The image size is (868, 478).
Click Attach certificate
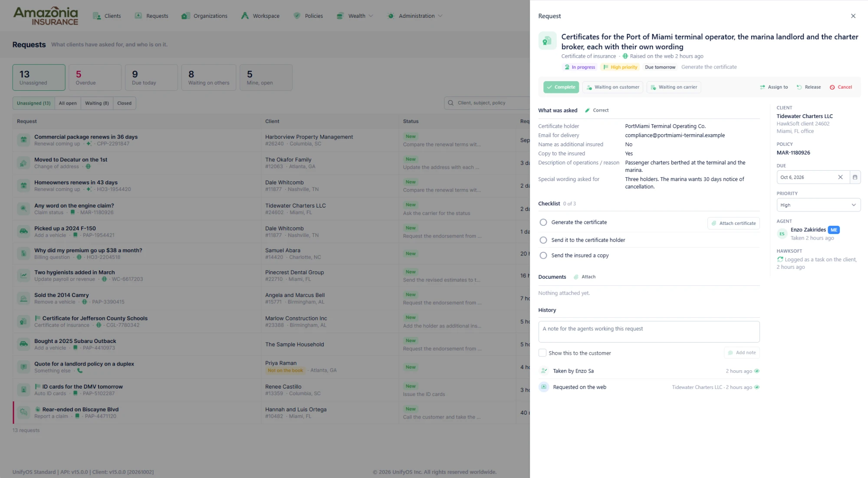pyautogui.click(x=733, y=223)
